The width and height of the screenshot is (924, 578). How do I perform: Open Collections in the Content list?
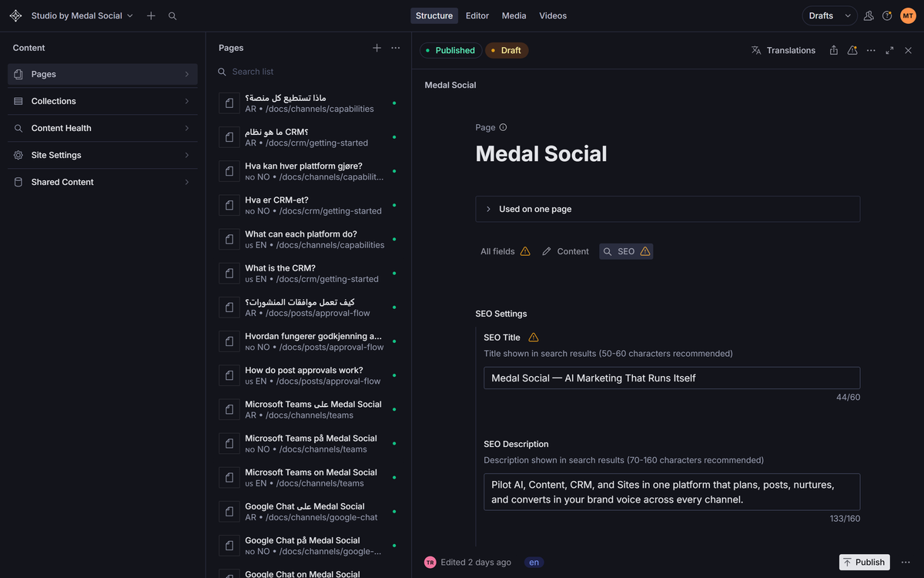click(102, 101)
